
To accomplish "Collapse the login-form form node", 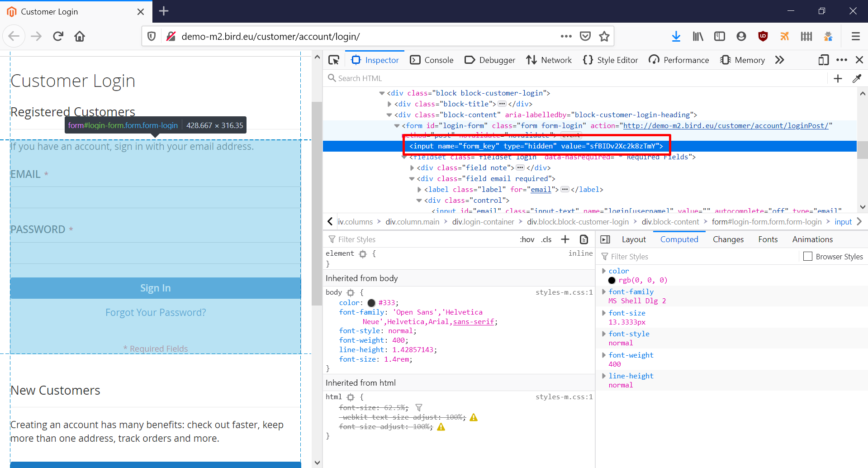I will pyautogui.click(x=397, y=126).
